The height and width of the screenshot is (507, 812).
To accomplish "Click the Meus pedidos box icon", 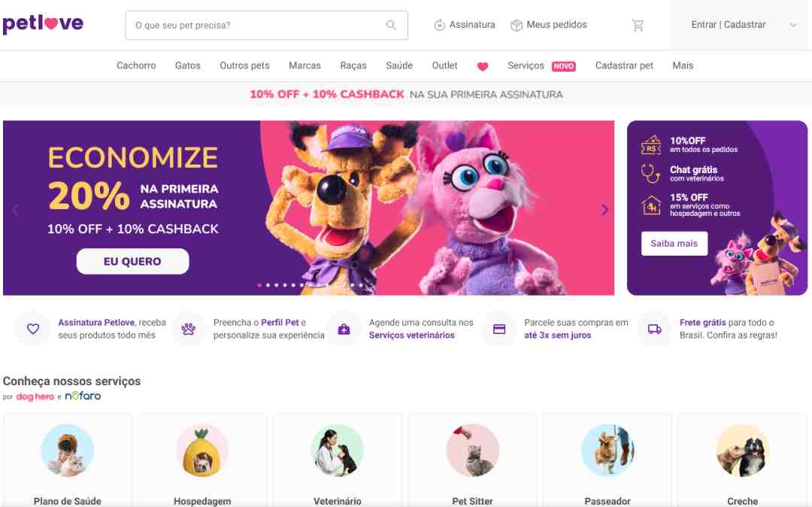I will point(517,25).
